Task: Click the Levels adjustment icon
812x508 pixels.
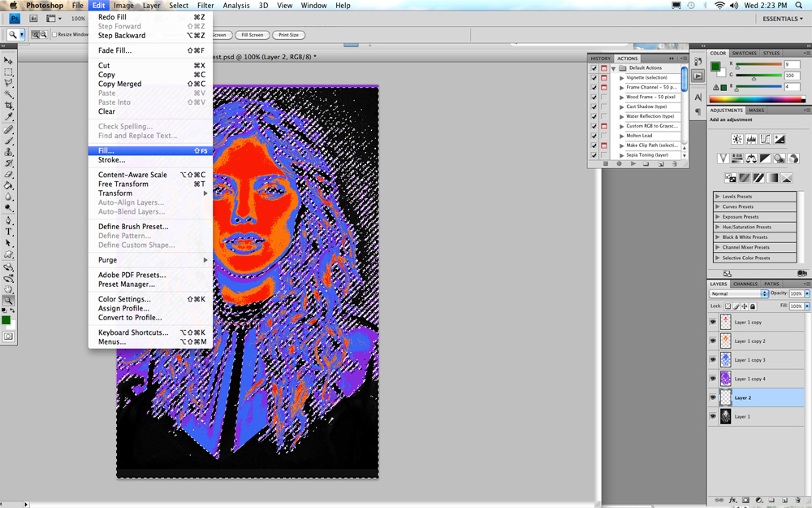Action: coord(751,139)
